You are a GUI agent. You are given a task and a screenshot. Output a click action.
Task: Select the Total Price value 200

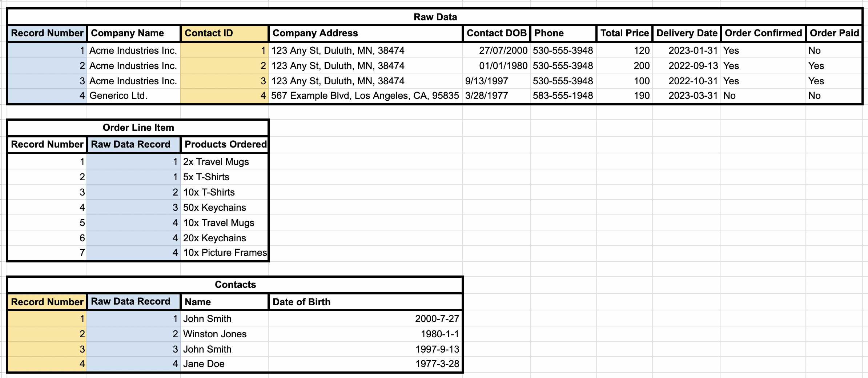point(624,66)
